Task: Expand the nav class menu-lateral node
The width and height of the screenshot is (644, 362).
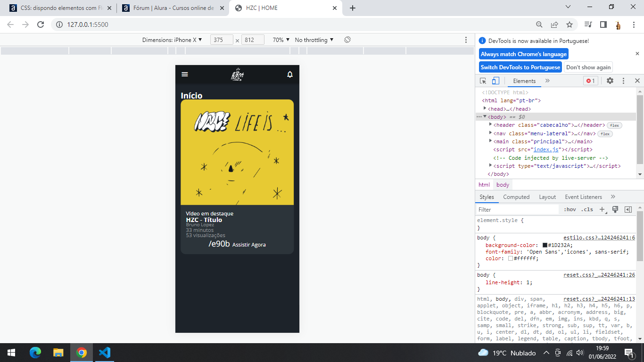Action: click(491, 133)
